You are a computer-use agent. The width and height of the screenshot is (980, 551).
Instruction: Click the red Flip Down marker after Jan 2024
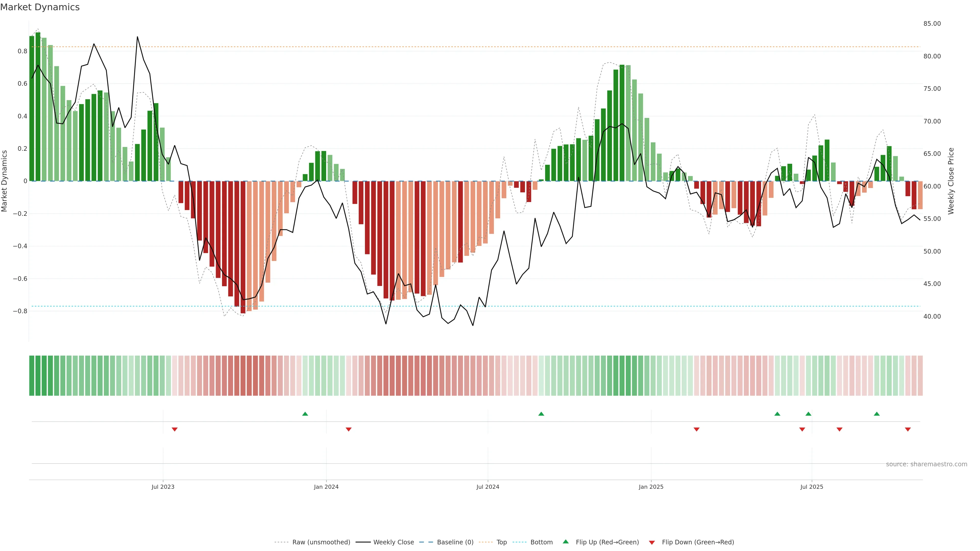(x=348, y=429)
